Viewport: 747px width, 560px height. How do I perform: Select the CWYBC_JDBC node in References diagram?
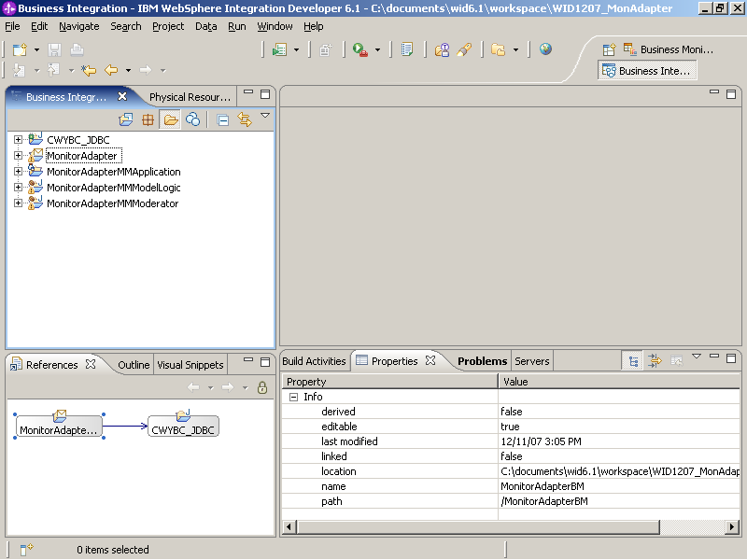(183, 425)
